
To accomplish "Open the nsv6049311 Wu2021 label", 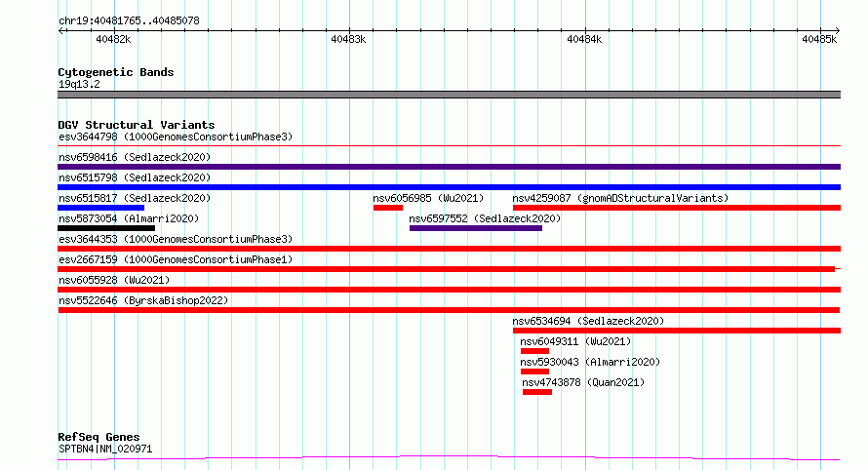I will (575, 341).
